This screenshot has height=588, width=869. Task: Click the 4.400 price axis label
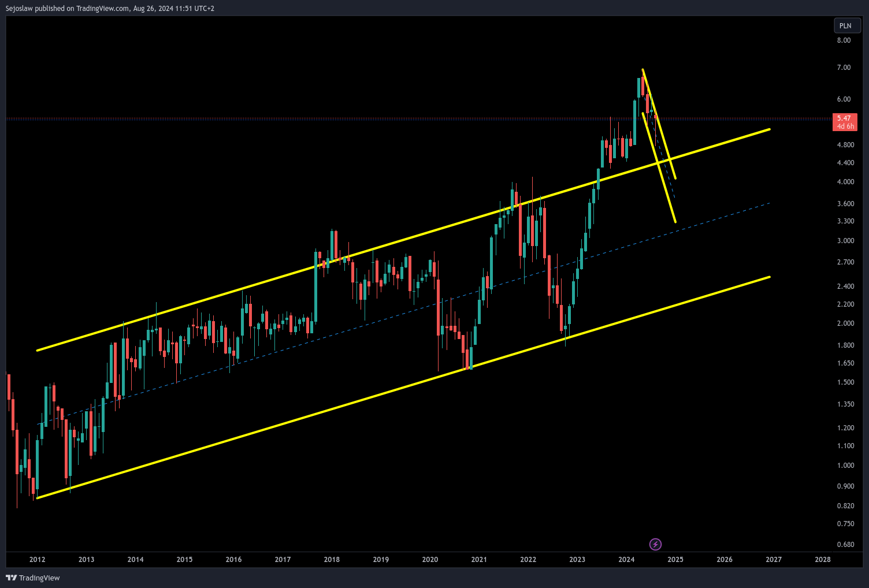[x=845, y=163]
